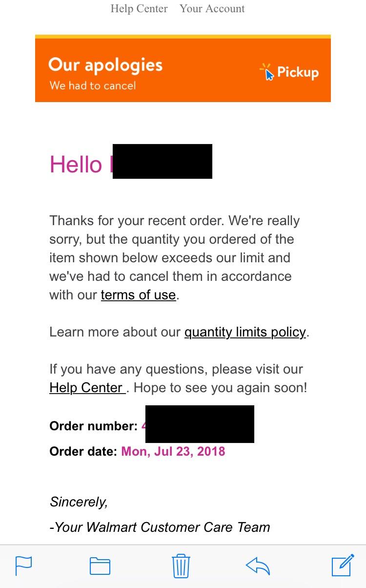Image resolution: width=366 pixels, height=588 pixels.
Task: Tap the redacted order number block
Action: pos(200,424)
